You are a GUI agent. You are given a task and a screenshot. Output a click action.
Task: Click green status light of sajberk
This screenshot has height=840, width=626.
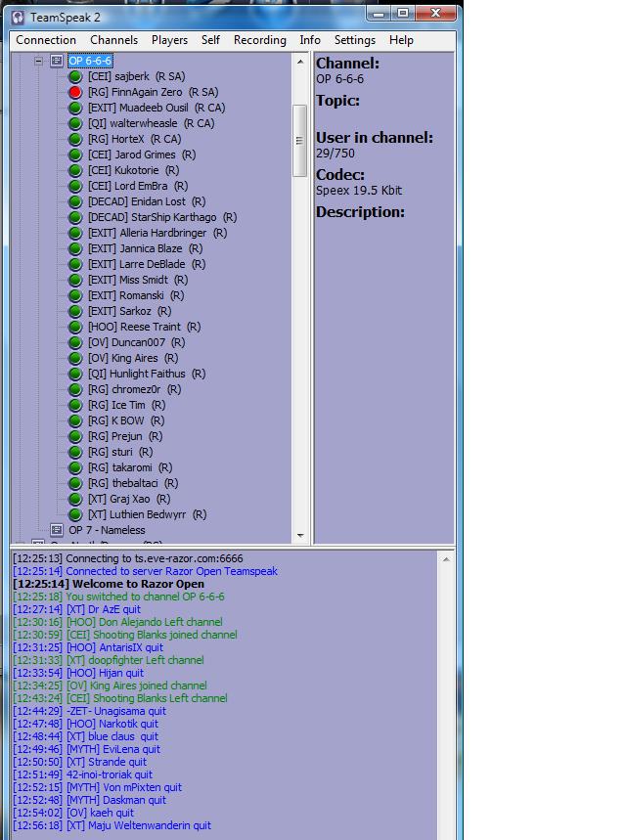pyautogui.click(x=75, y=76)
